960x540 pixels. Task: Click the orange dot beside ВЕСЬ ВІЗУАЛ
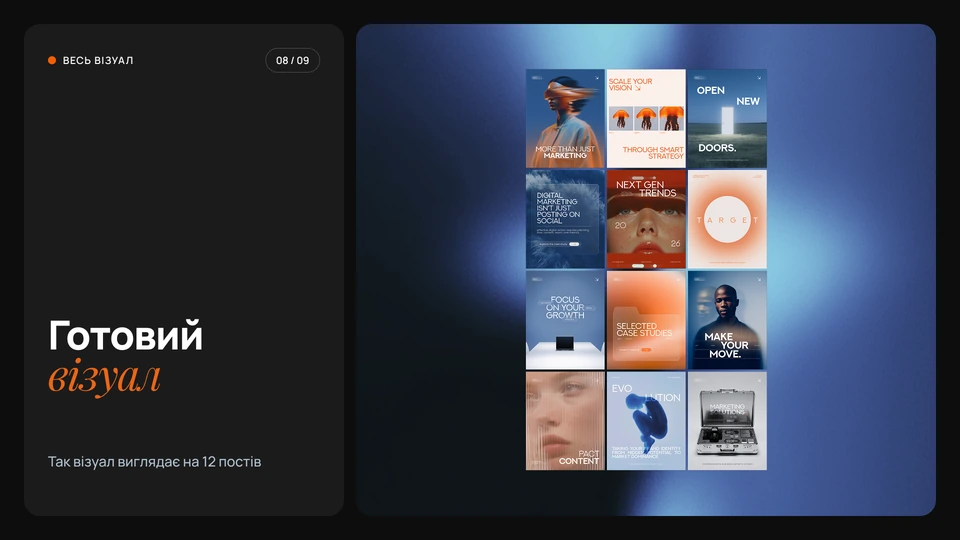(x=52, y=60)
